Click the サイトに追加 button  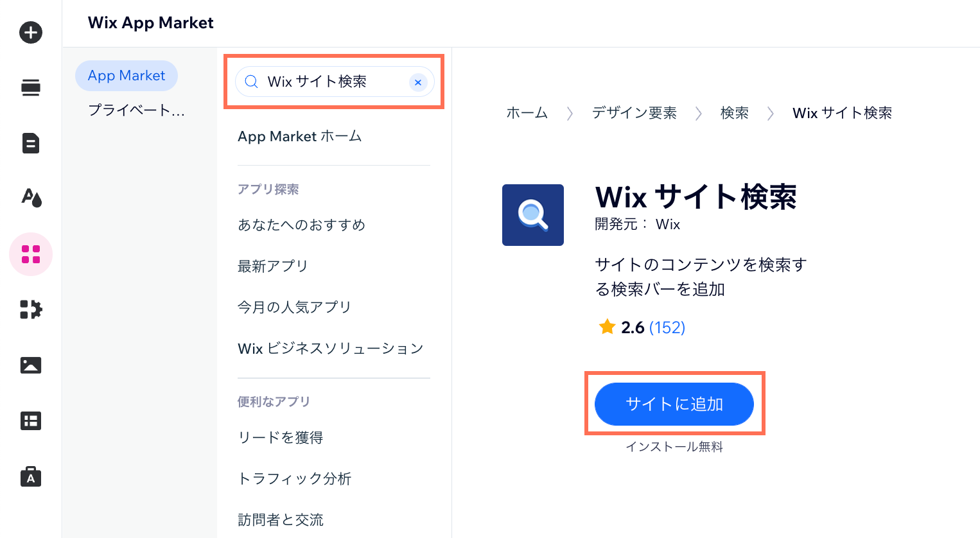(x=674, y=404)
